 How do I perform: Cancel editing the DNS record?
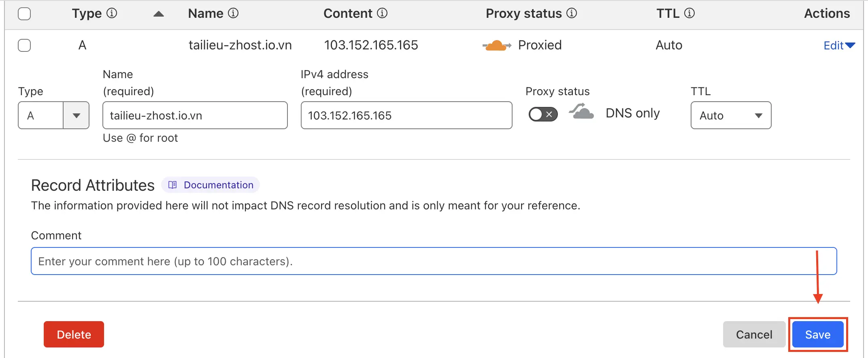click(x=754, y=335)
